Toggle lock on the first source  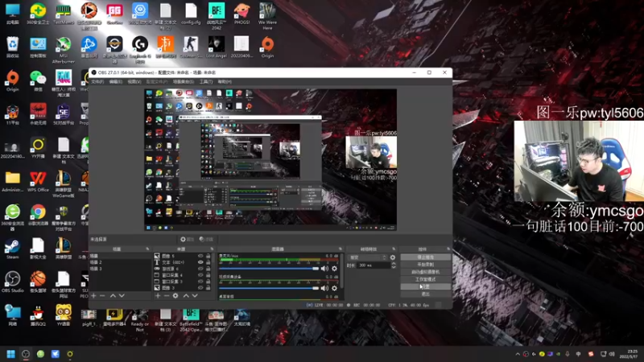208,257
